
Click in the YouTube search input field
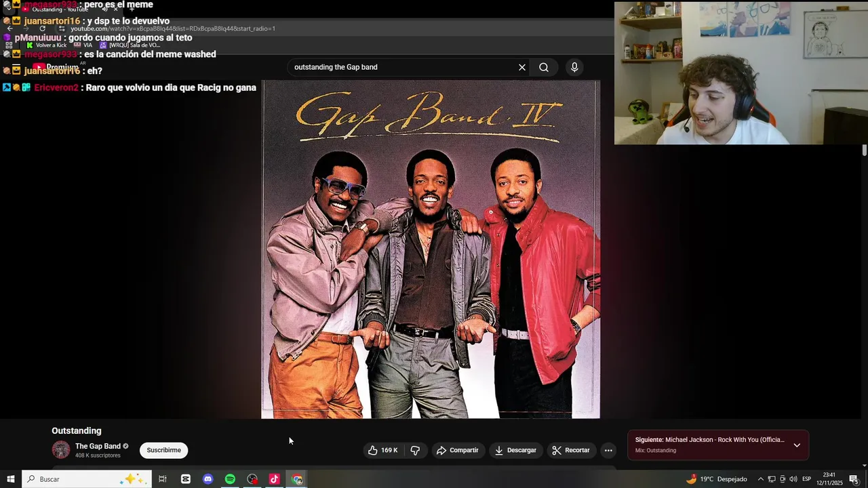pos(403,67)
